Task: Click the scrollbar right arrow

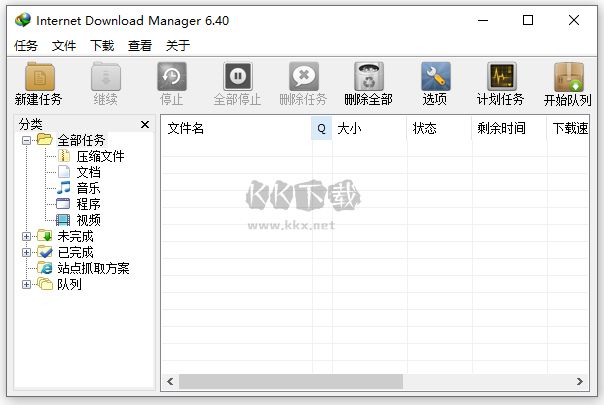Action: coord(580,381)
